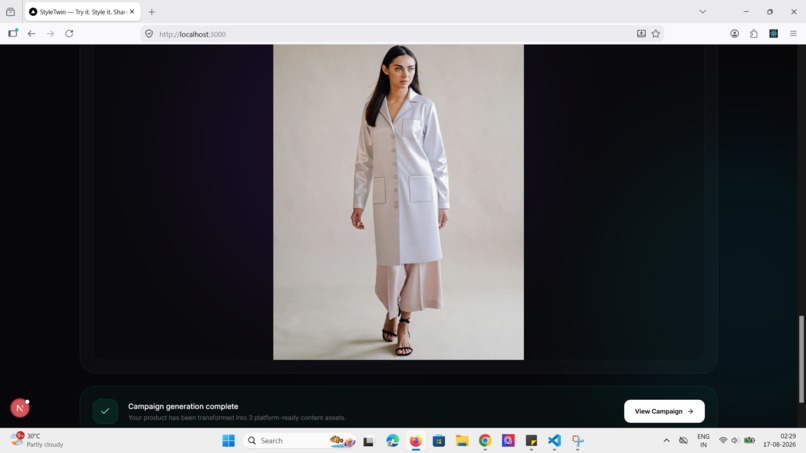The height and width of the screenshot is (453, 806).
Task: Go forward to next page
Action: [50, 34]
